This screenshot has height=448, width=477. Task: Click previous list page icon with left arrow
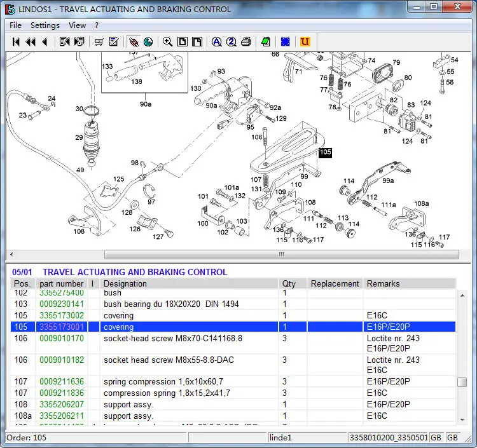[x=64, y=42]
